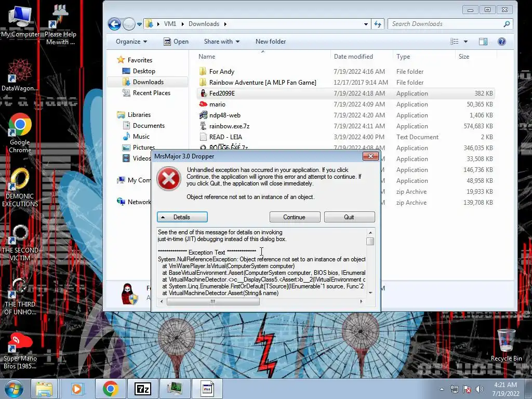Open DEMONIC EXECUTIONS desktop shortcut
532x399 pixels.
20,188
